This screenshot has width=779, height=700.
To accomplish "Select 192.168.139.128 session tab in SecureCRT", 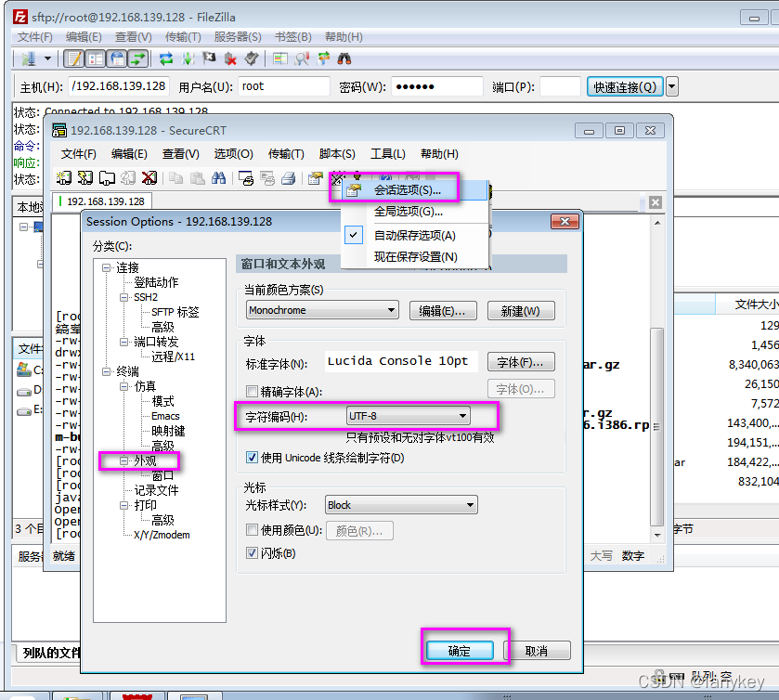I will [x=102, y=201].
